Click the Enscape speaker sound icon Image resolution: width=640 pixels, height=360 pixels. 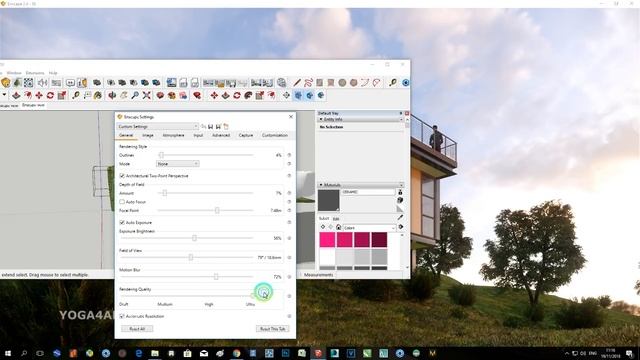point(42,83)
